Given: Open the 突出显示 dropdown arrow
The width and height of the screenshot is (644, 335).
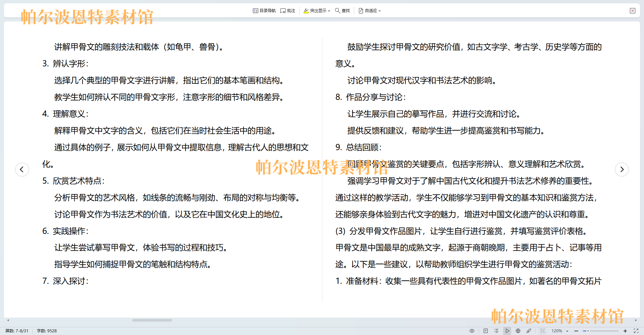Looking at the screenshot, I should coord(329,11).
